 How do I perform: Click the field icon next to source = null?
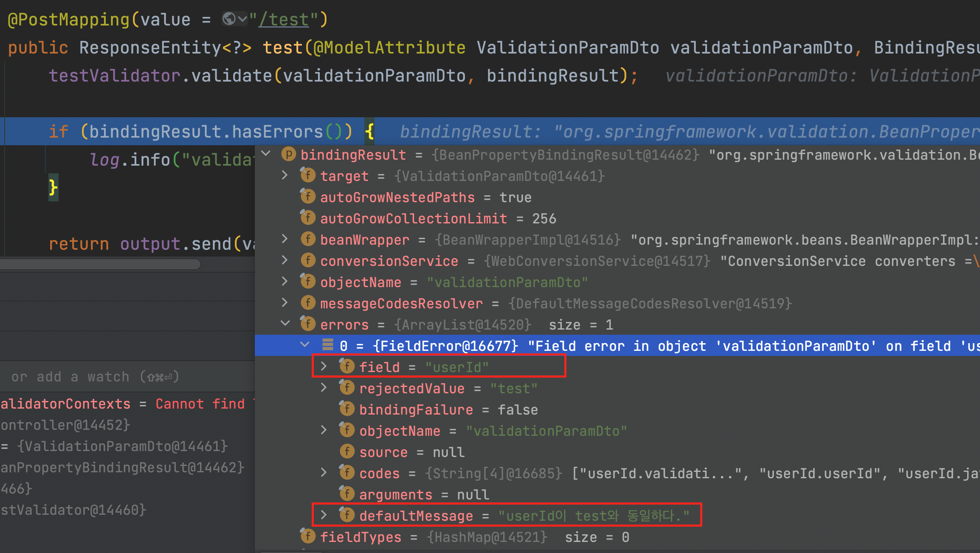tap(347, 452)
